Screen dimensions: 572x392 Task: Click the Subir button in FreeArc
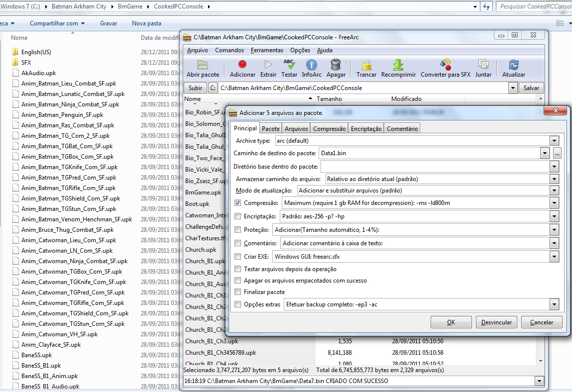point(195,88)
